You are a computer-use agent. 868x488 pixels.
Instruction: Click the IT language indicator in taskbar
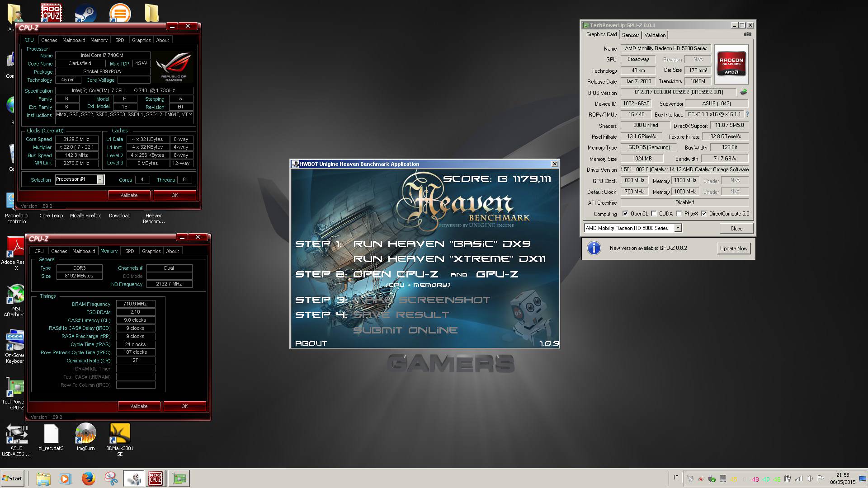(x=676, y=478)
